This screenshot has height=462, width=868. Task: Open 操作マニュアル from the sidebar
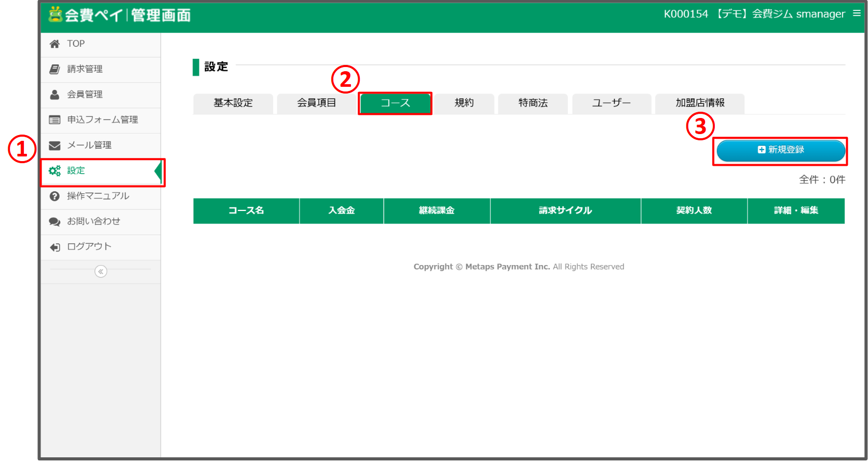point(101,196)
